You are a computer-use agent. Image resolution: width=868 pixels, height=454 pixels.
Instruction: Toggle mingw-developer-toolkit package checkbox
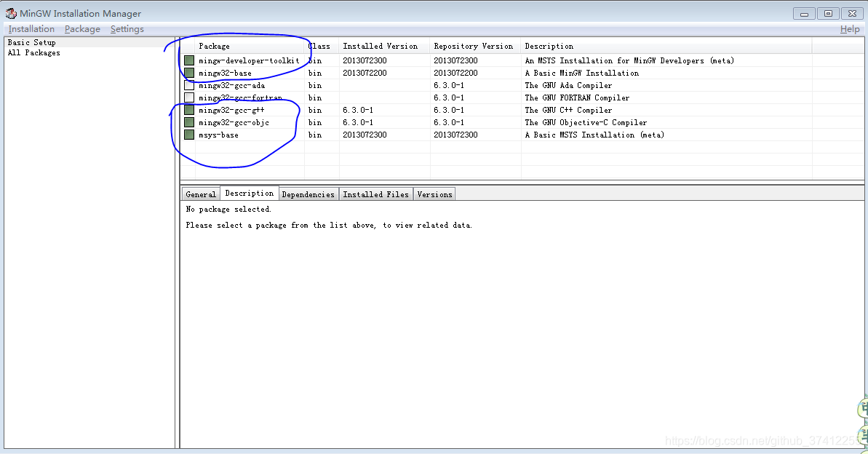click(189, 60)
